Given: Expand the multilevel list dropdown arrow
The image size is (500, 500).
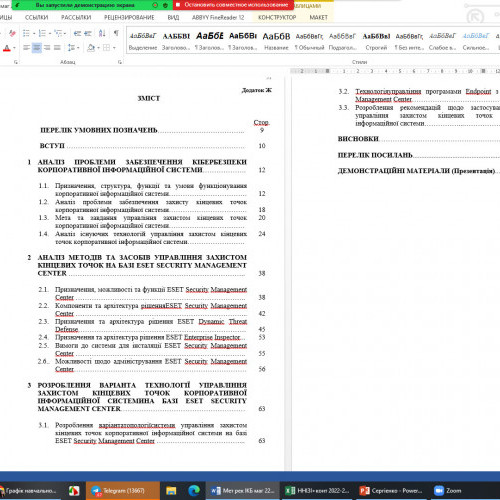Looking at the screenshot, I should click(65, 33).
